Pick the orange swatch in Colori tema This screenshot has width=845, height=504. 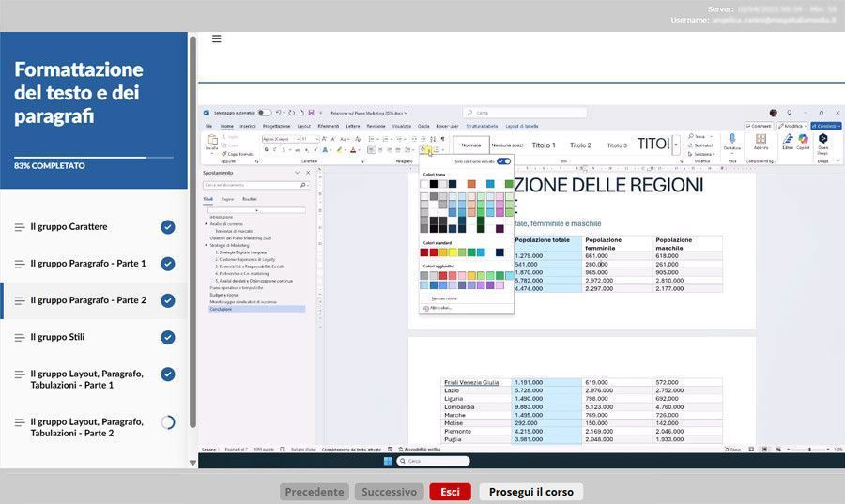coord(471,184)
